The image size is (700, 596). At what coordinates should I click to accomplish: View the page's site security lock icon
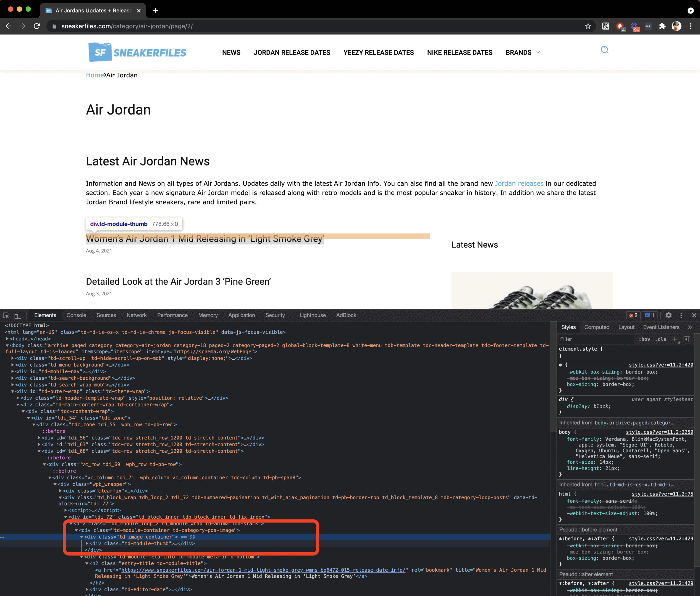54,26
